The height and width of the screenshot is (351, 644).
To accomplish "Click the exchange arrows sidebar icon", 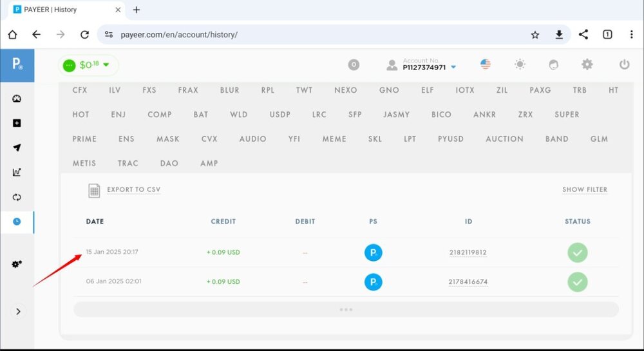I will click(17, 197).
